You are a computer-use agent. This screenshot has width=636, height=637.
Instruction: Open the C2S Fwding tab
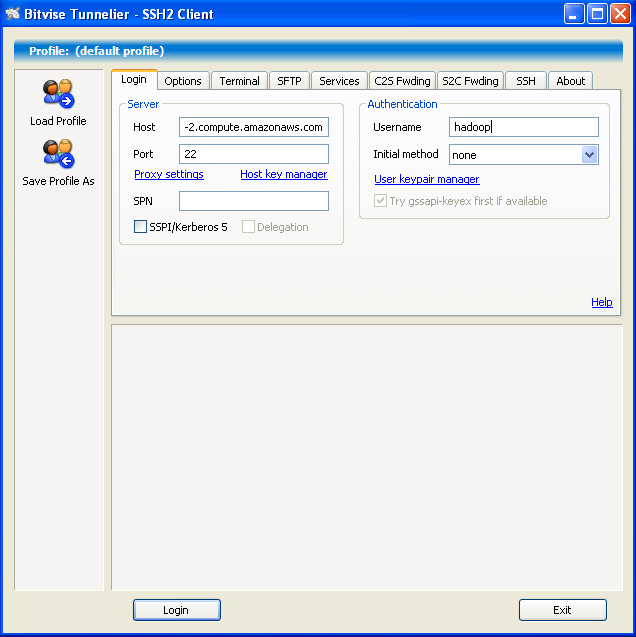pyautogui.click(x=402, y=81)
